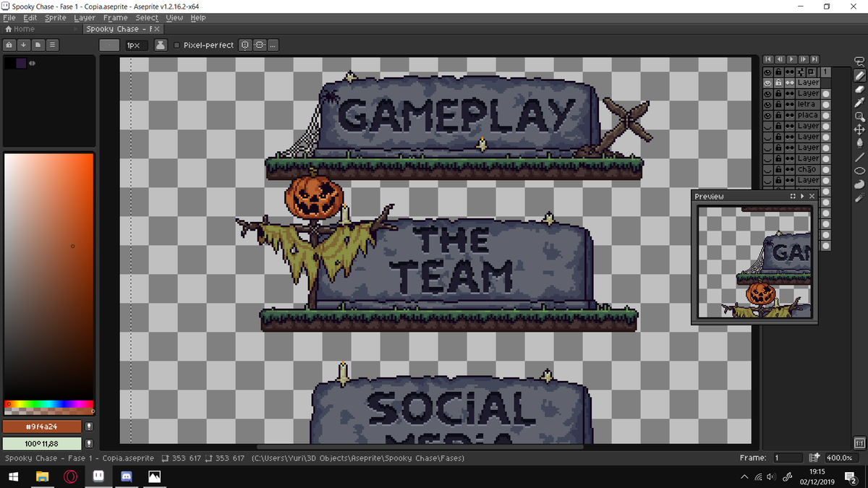Open the Sprite menu
This screenshot has width=868, height=488.
55,17
